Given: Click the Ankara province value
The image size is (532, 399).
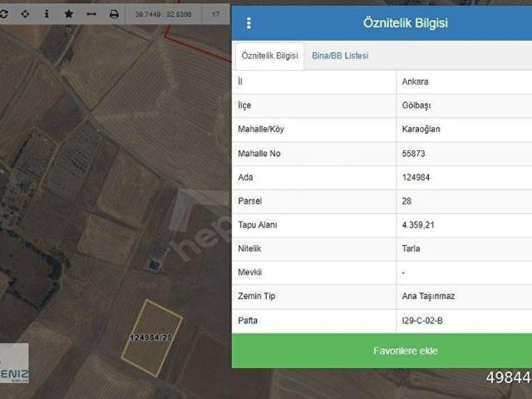Looking at the screenshot, I should pos(415,81).
